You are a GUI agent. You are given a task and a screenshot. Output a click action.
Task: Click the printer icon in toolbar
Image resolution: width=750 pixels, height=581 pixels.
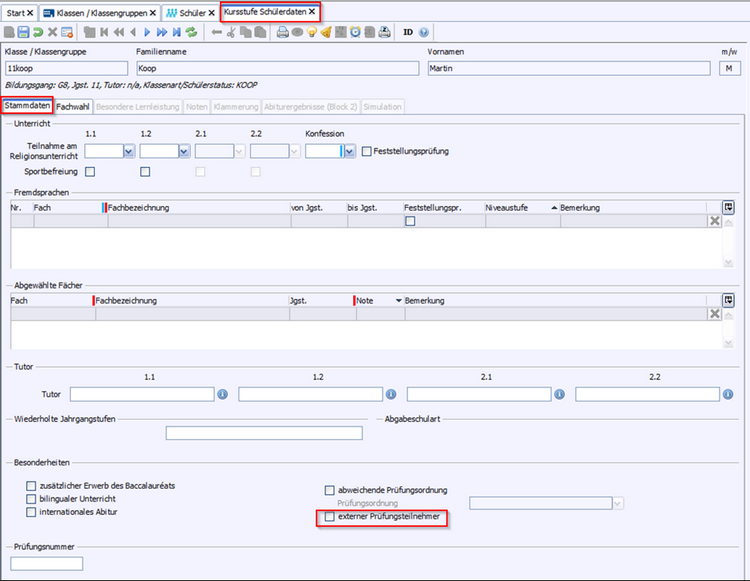pos(283,32)
